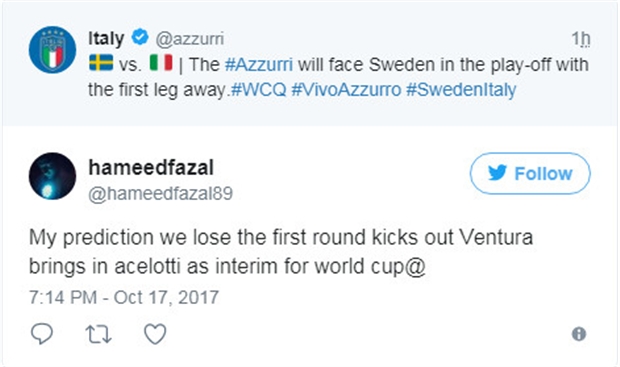
Task: Click the Sweden flag emoji
Action: click(101, 63)
